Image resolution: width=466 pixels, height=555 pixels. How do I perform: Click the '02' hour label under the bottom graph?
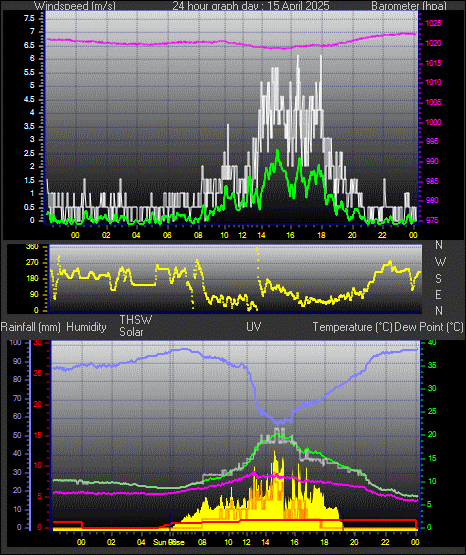[111, 542]
